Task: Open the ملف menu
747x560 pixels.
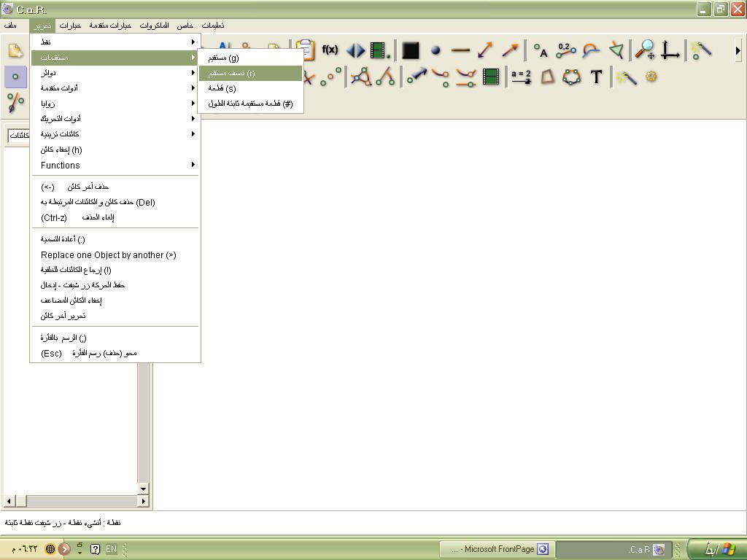Action: click(10, 26)
